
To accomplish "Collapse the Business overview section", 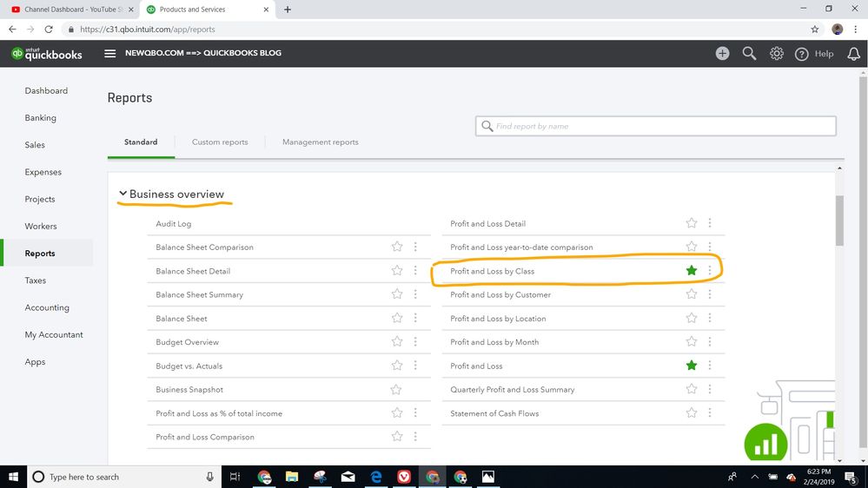I will tap(123, 194).
